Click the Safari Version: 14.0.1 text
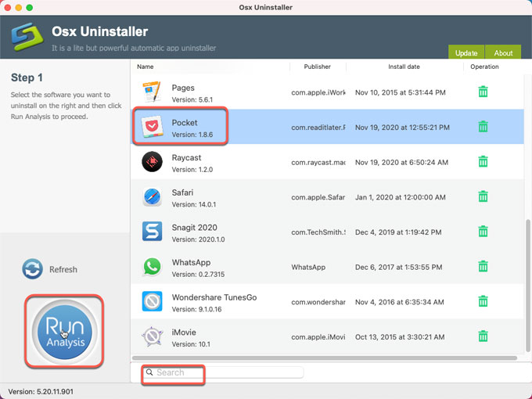The width and height of the screenshot is (532, 399). pos(194,205)
